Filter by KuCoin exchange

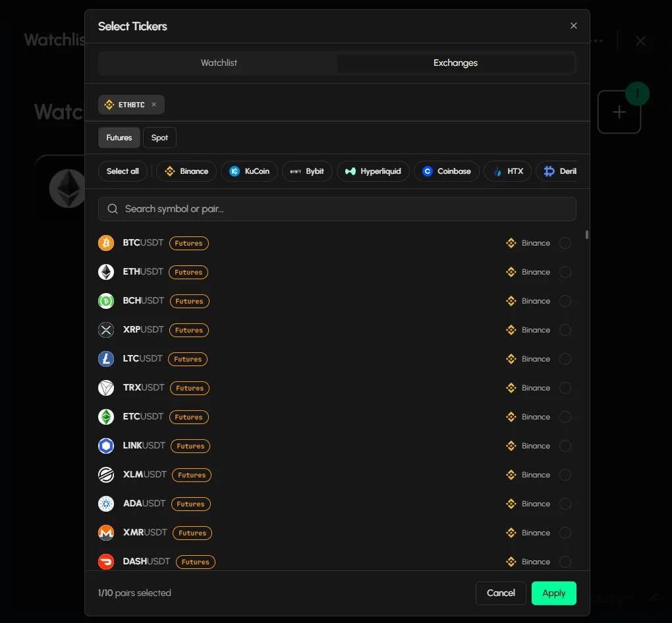(249, 171)
